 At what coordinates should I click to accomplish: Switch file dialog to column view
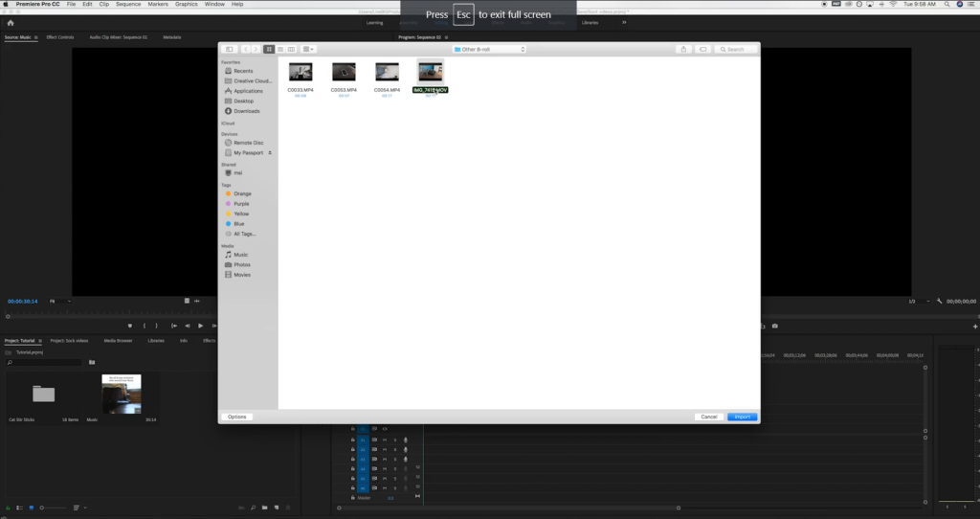[x=291, y=49]
